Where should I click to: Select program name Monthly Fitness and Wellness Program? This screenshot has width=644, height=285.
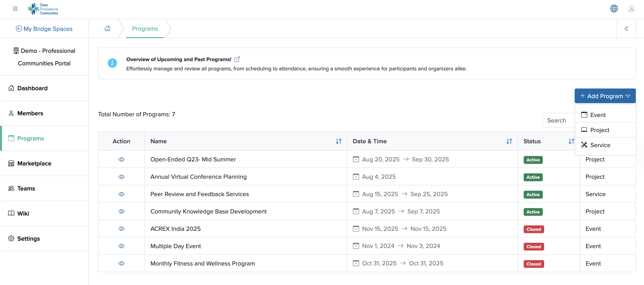(202, 263)
